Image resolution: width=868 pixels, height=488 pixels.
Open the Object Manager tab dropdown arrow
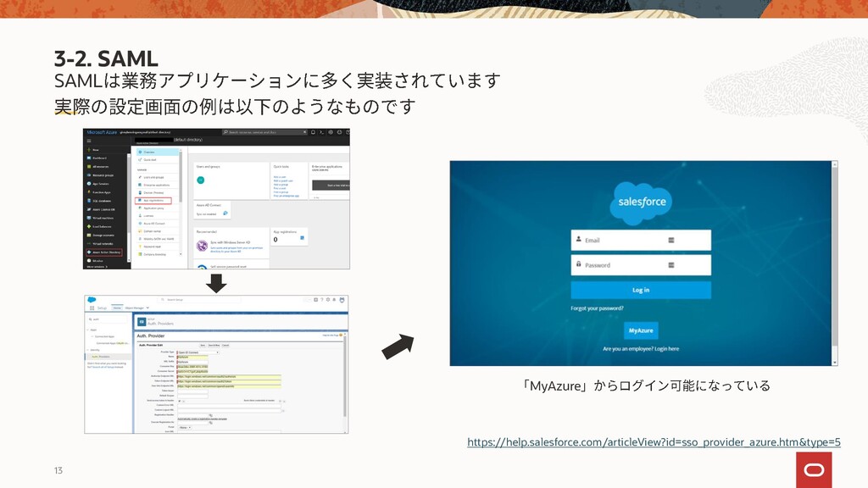(x=147, y=308)
